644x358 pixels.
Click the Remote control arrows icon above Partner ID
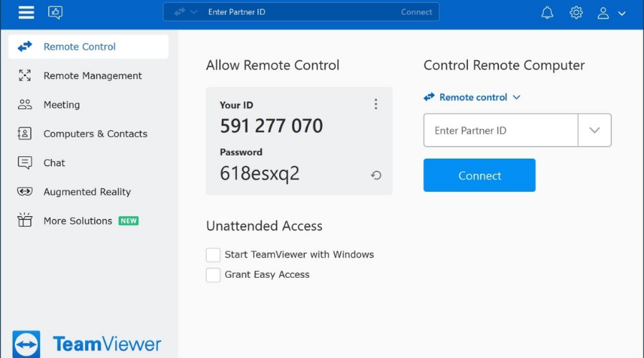pos(429,97)
